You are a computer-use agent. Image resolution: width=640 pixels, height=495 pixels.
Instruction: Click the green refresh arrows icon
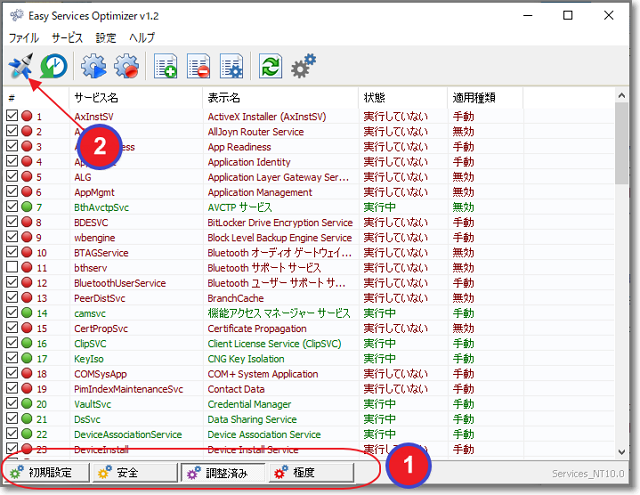click(x=270, y=67)
